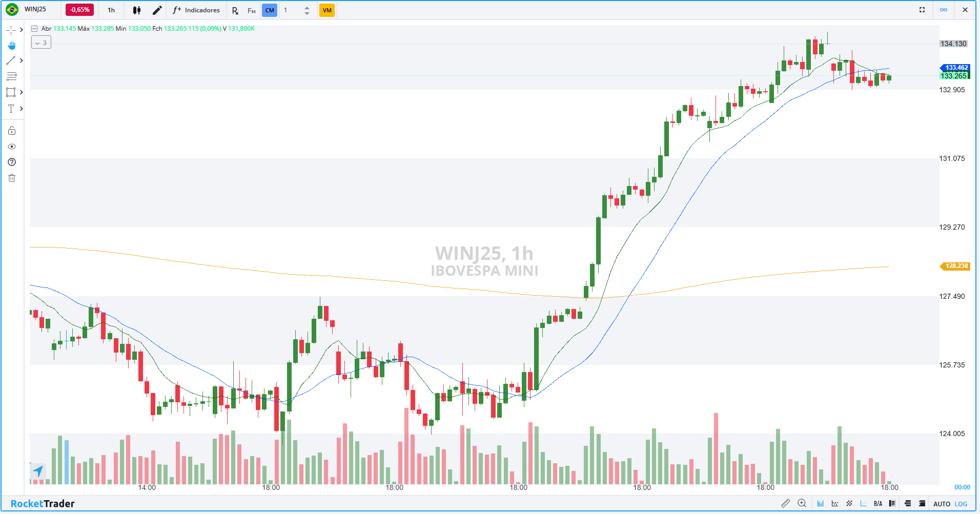Expand the crosshair cursor tool options
Screen dimensions: 980x514
click(22, 30)
